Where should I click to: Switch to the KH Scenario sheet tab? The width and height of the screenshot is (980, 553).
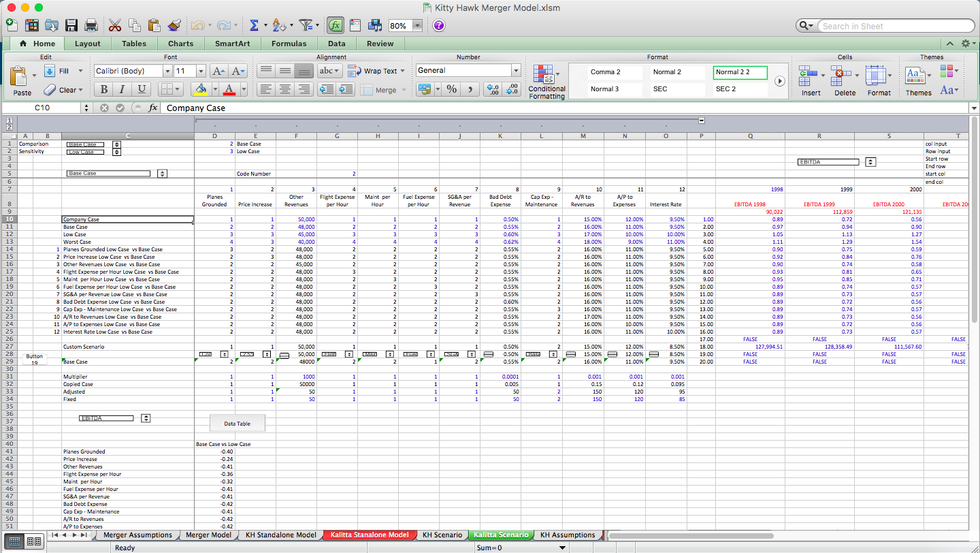(x=442, y=535)
